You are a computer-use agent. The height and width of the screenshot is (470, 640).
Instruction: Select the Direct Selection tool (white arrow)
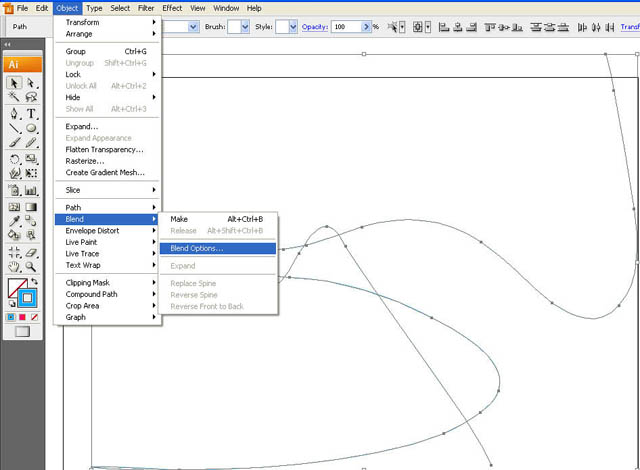[x=31, y=83]
